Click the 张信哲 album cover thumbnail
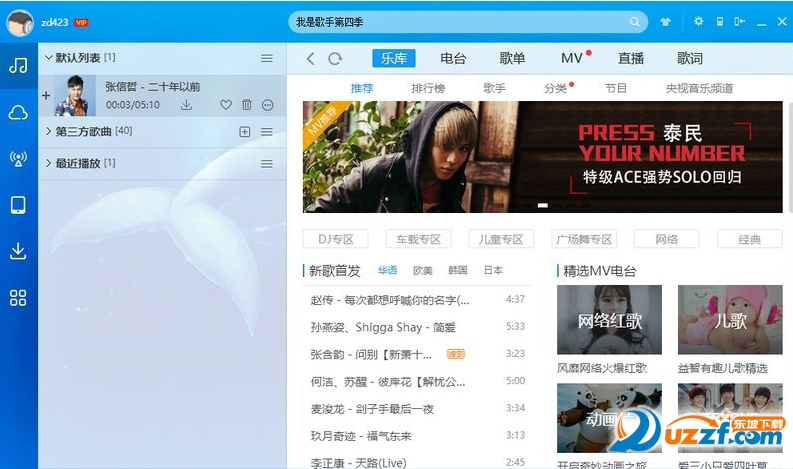The image size is (793, 469). click(75, 96)
